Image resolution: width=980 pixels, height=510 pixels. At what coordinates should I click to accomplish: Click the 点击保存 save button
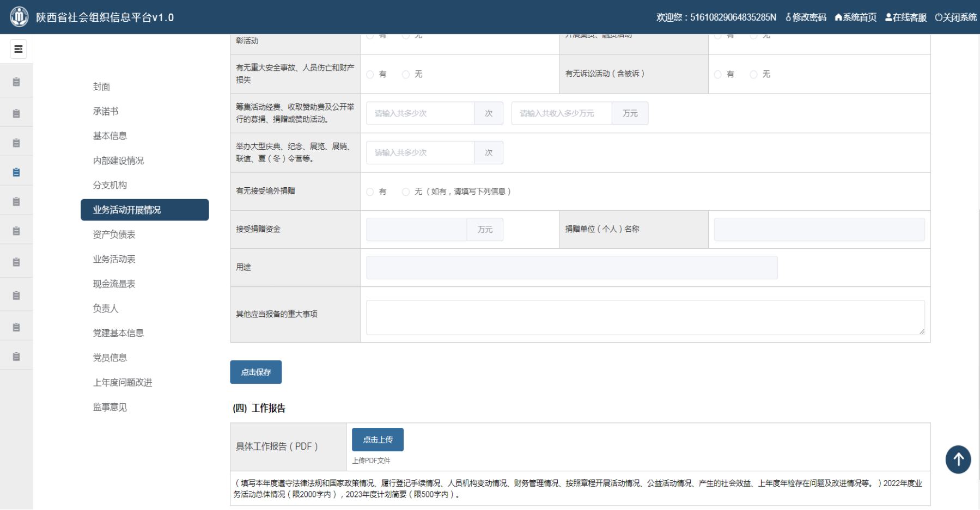[x=255, y=372]
